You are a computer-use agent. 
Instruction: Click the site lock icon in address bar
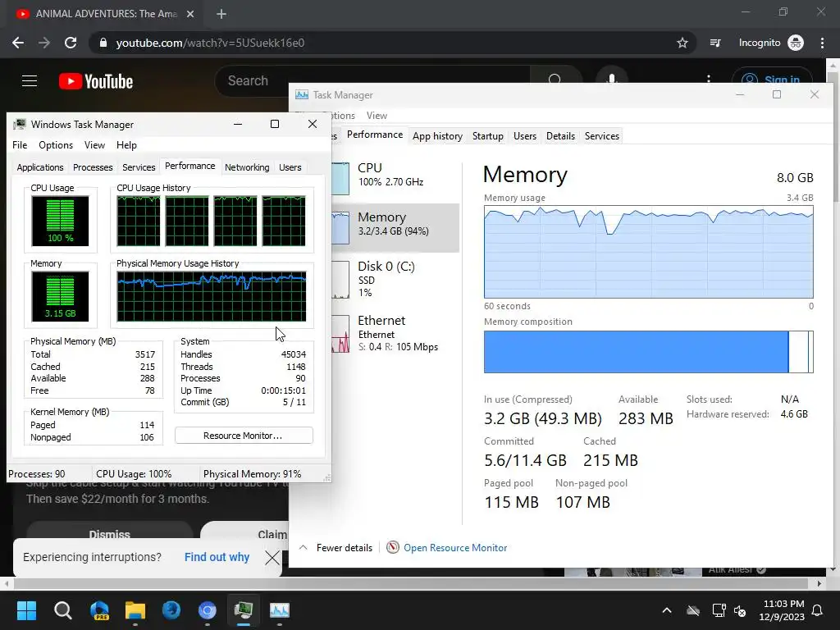(x=103, y=43)
